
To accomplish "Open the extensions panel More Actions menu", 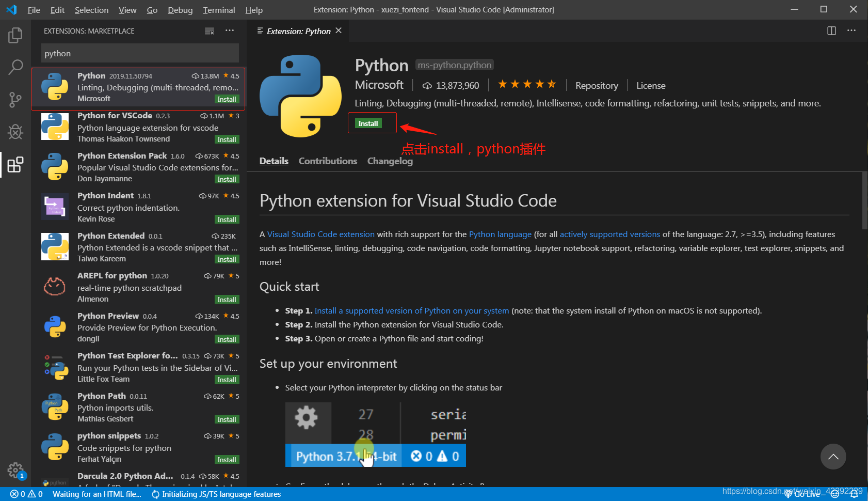I will coord(230,31).
